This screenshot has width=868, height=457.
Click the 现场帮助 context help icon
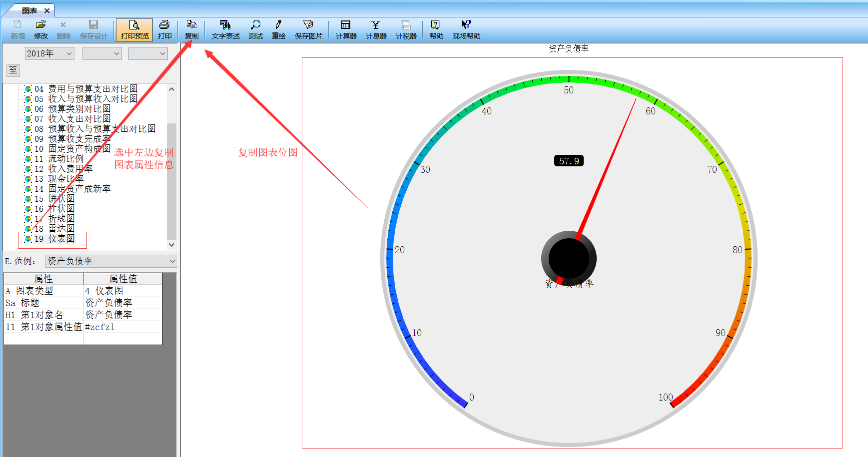click(466, 25)
